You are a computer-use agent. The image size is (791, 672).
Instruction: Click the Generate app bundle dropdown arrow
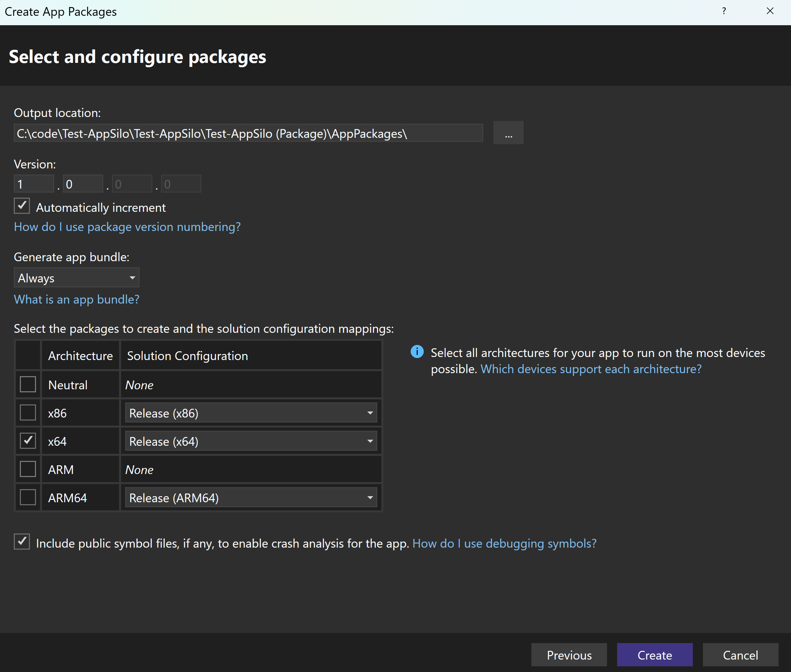[x=131, y=279]
